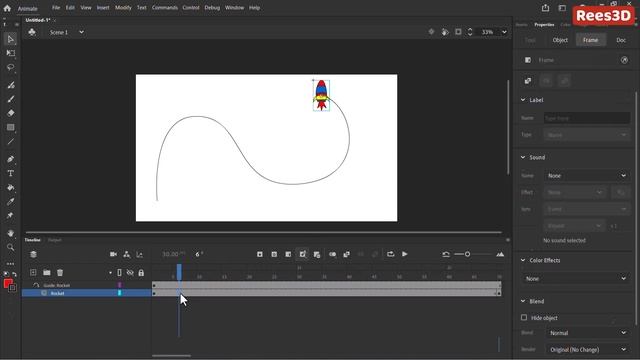Select the Eraser tool
Image resolution: width=640 pixels, height=360 pixels.
coord(11,113)
